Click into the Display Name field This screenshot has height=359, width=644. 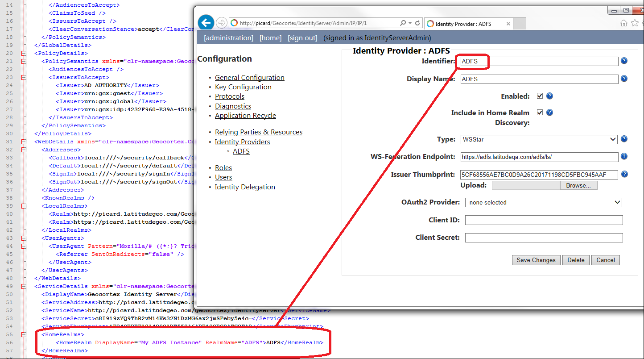[539, 79]
